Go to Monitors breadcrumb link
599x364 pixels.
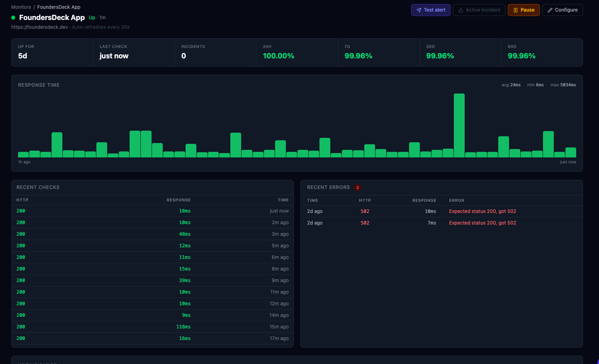coord(21,7)
